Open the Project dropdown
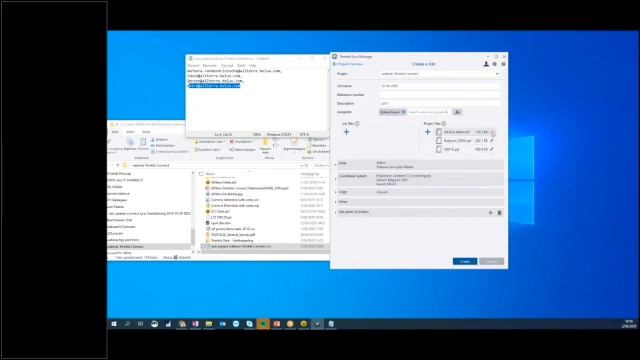The image size is (640, 360). pyautogui.click(x=440, y=74)
